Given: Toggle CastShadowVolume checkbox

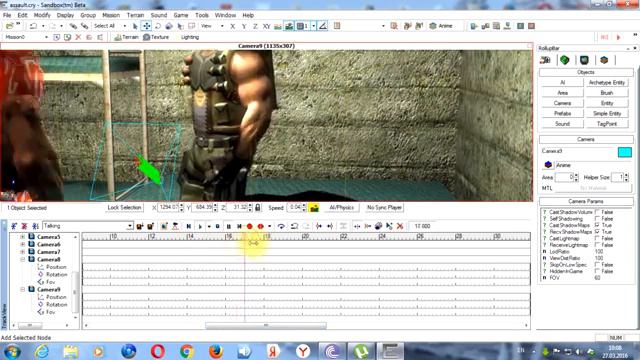Looking at the screenshot, I should pos(597,212).
